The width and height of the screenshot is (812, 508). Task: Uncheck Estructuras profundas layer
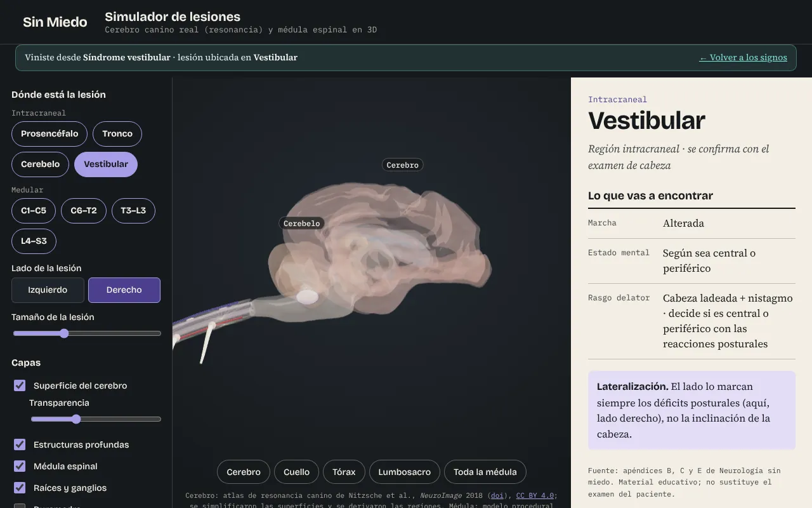[20, 444]
